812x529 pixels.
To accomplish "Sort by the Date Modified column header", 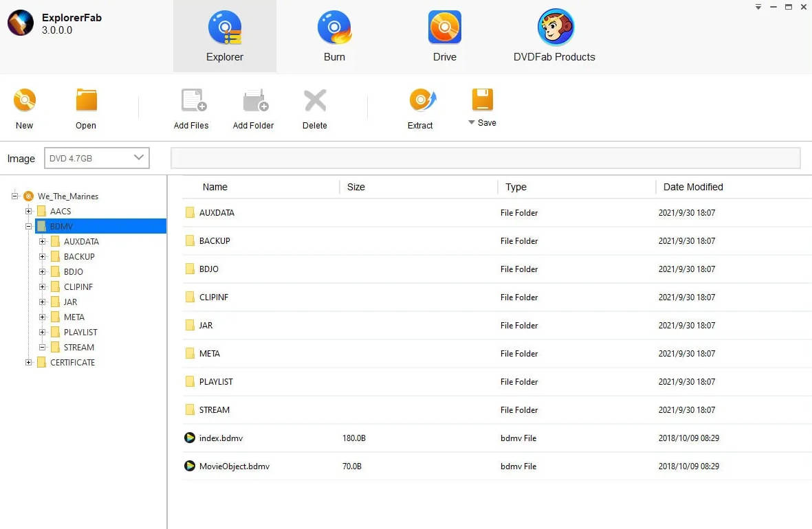I will [692, 187].
